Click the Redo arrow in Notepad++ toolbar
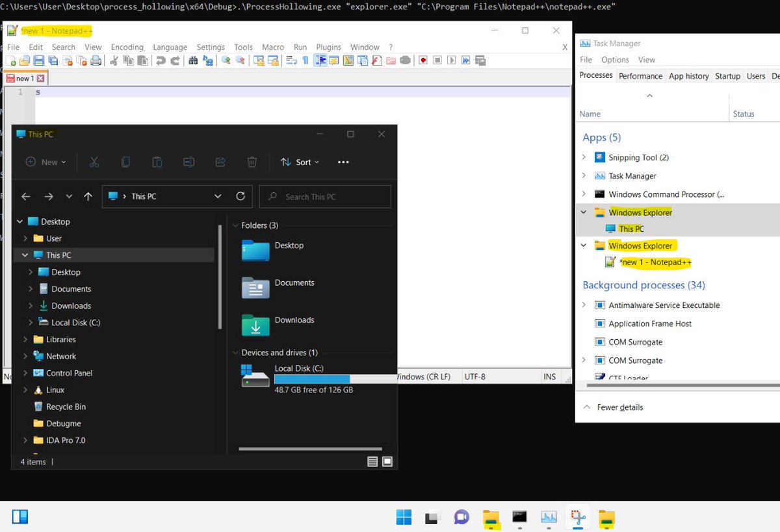Image resolution: width=780 pixels, height=532 pixels. pyautogui.click(x=175, y=60)
